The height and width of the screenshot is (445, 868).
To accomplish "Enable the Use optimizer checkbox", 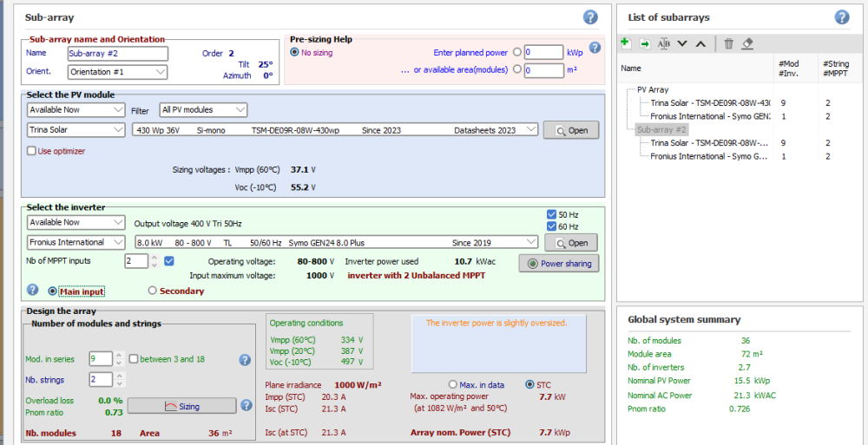I will tap(32, 151).
